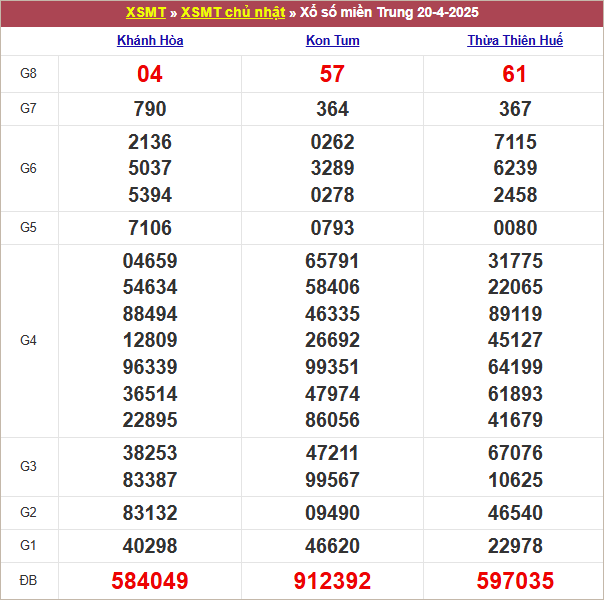This screenshot has width=604, height=600.
Task: Open the XSMT link in header
Action: [146, 13]
